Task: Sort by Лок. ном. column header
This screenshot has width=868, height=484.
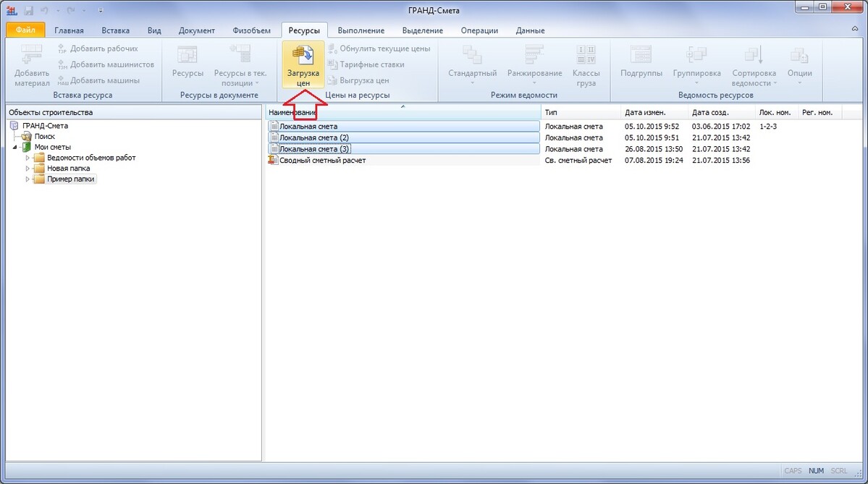Action: (777, 112)
